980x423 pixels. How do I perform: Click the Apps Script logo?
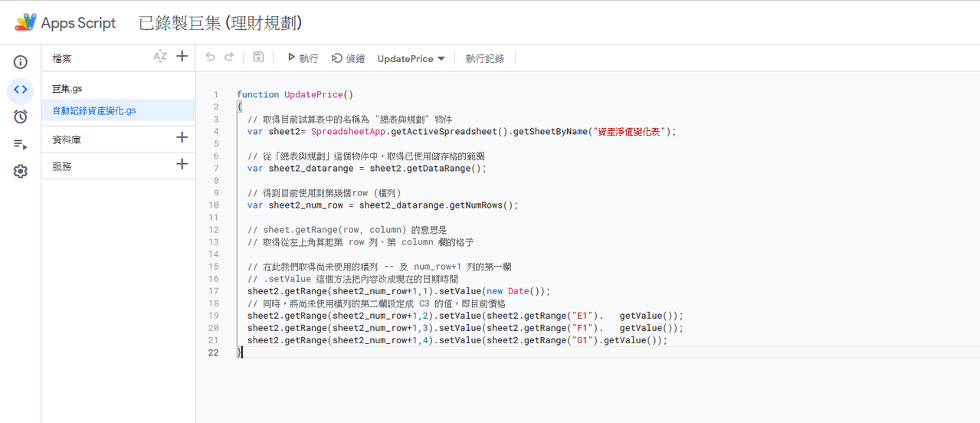click(x=25, y=22)
